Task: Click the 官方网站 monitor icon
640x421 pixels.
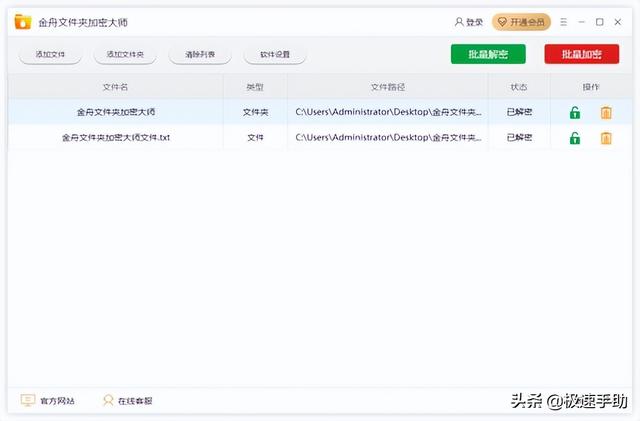Action: pyautogui.click(x=28, y=400)
